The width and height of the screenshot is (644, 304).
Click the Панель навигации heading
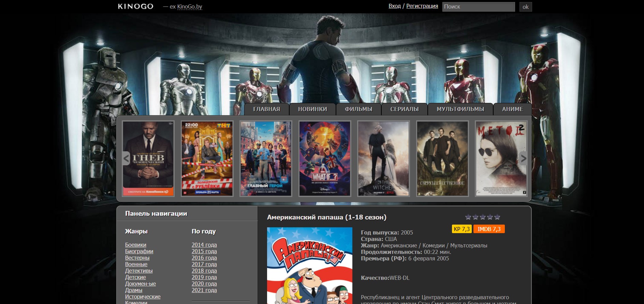tap(156, 213)
